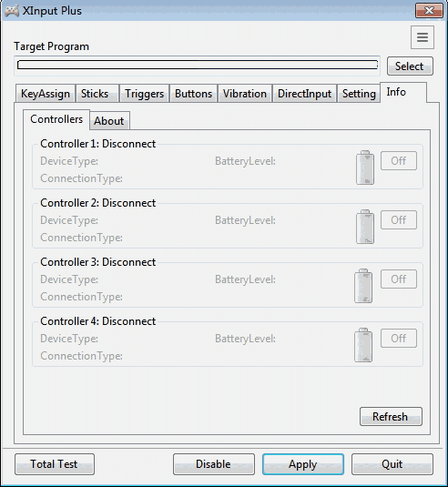448x487 pixels.
Task: Open the hamburger menu icon
Action: [x=423, y=37]
